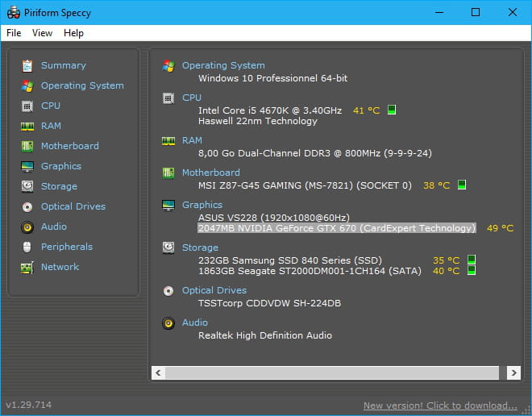Select the Operating System Windows flag icon

[27, 85]
